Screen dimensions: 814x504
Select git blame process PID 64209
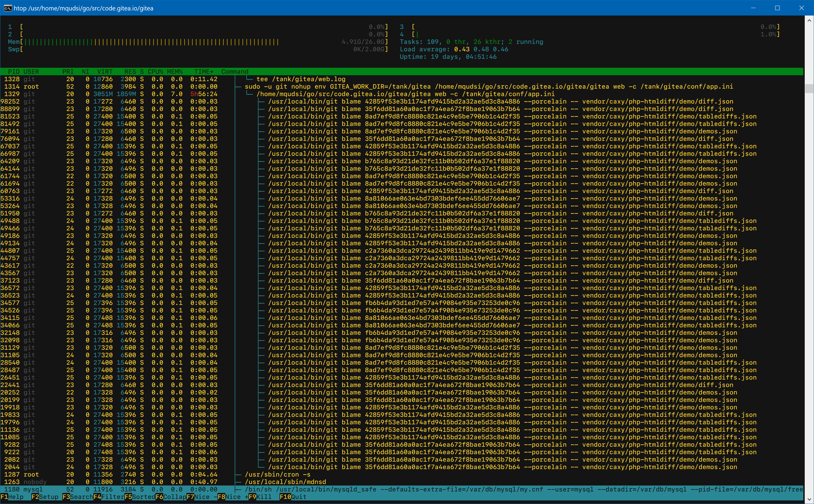click(402, 161)
